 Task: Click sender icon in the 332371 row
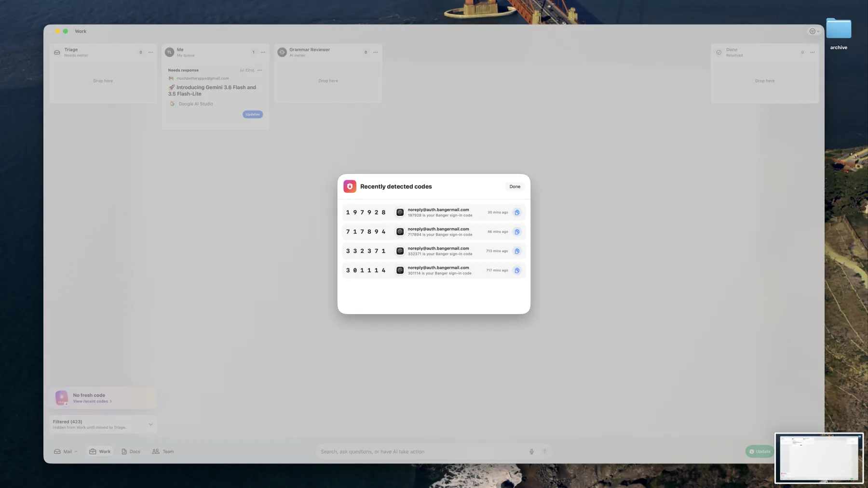(400, 251)
